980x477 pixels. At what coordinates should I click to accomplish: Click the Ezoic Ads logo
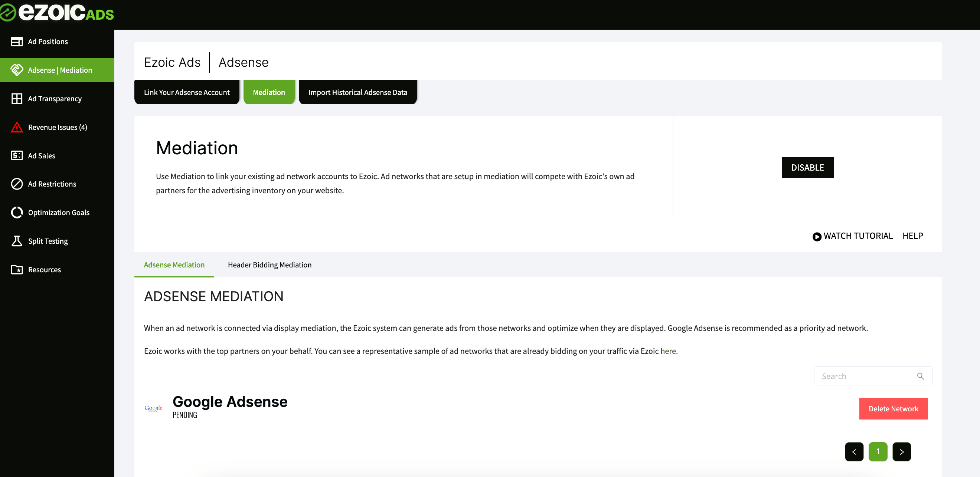coord(57,12)
